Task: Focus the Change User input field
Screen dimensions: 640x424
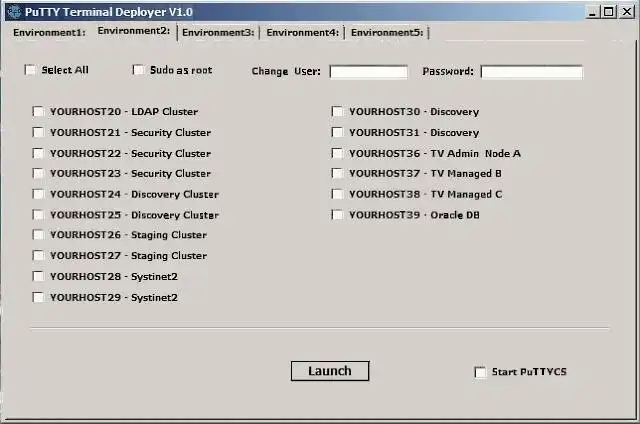Action: point(369,72)
